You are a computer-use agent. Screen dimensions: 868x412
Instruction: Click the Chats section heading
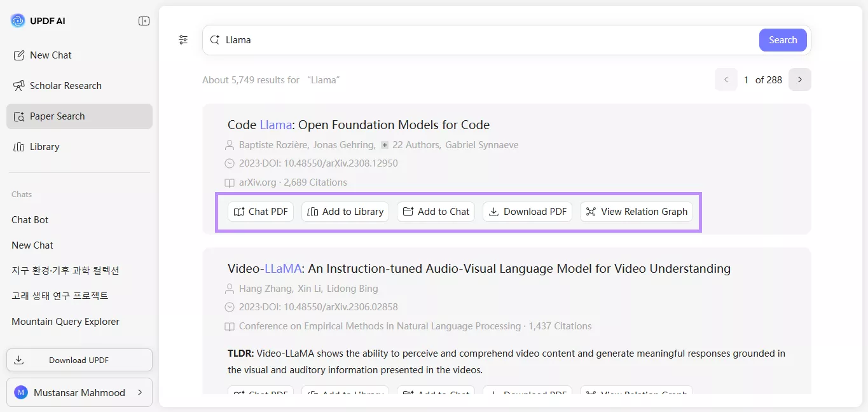click(22, 195)
